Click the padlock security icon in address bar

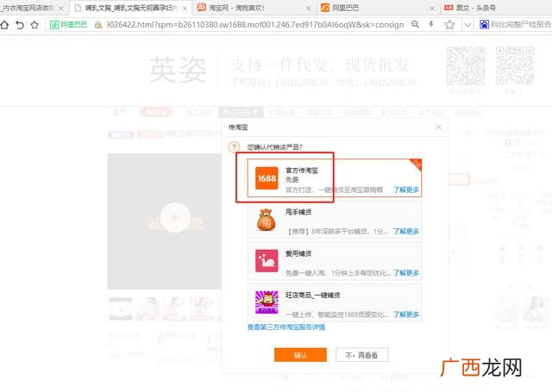98,25
